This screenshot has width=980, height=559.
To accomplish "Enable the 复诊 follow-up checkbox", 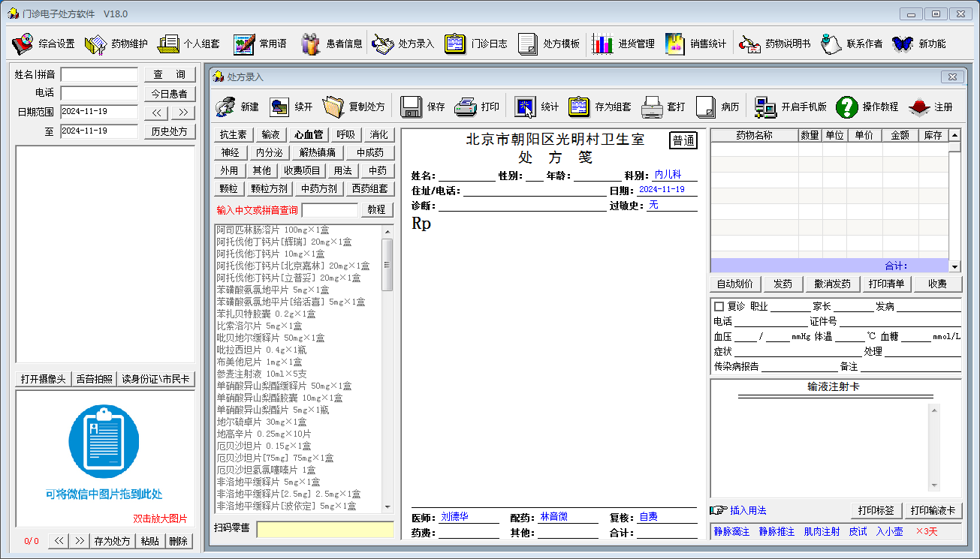I will click(719, 306).
